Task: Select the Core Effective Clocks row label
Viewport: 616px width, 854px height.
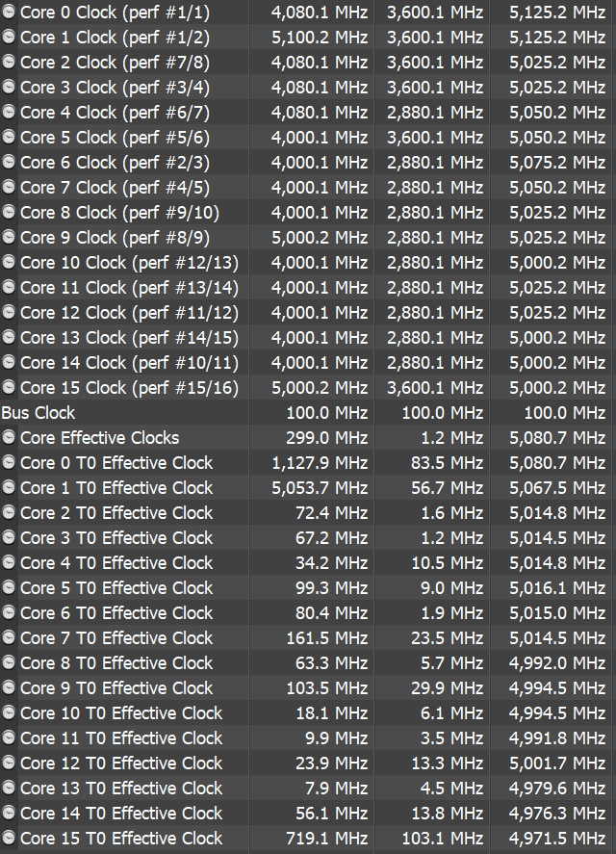Action: 100,438
